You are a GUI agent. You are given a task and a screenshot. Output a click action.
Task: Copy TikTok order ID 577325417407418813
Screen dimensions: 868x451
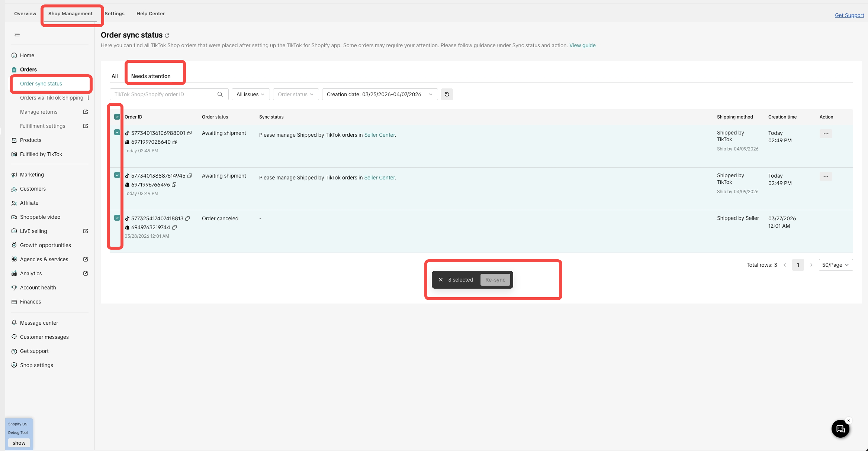click(187, 218)
